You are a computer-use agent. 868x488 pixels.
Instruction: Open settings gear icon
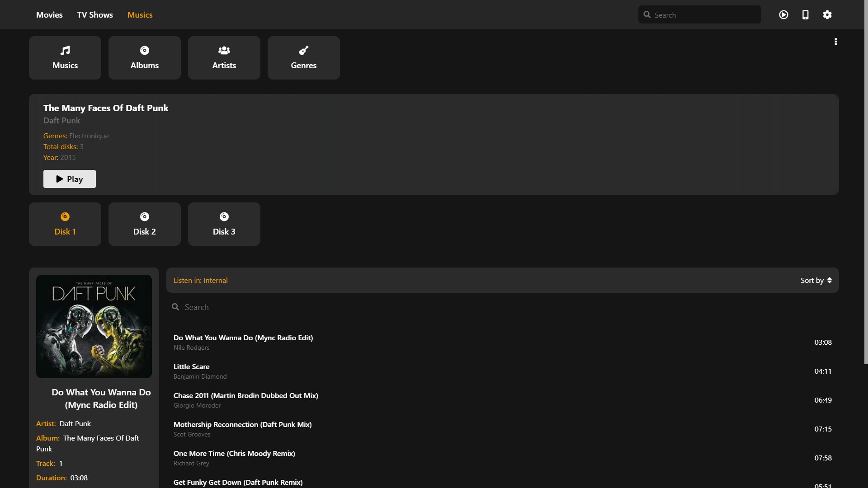pyautogui.click(x=827, y=15)
